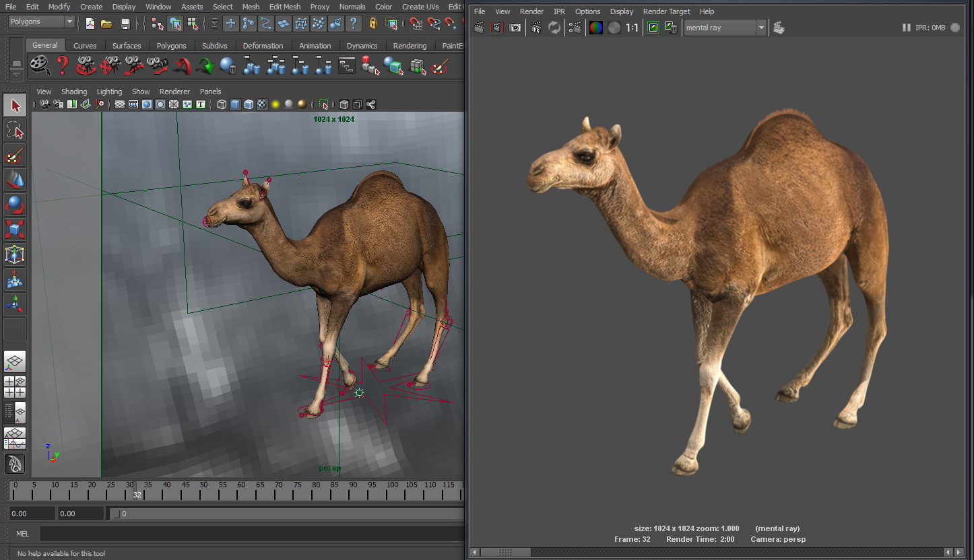The height and width of the screenshot is (560, 974).
Task: Save the scene with floppy icon
Action: click(x=125, y=24)
